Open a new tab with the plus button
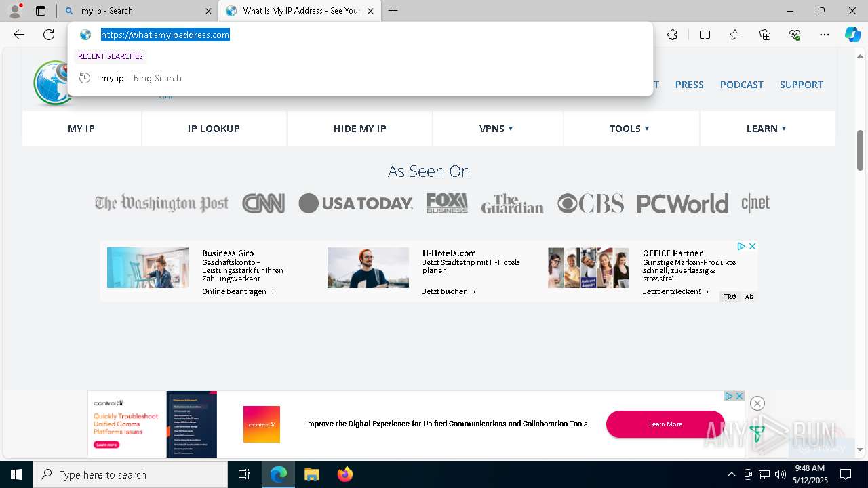This screenshot has height=488, width=868. (x=393, y=11)
